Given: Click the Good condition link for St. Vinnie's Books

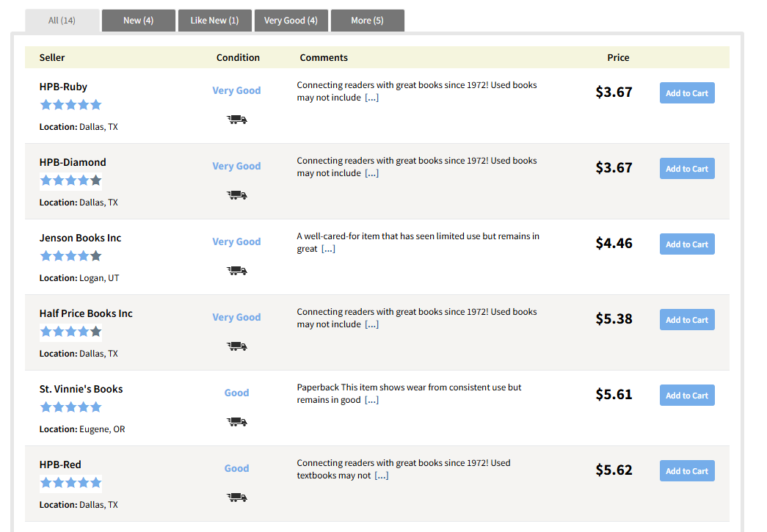Looking at the screenshot, I should point(237,393).
